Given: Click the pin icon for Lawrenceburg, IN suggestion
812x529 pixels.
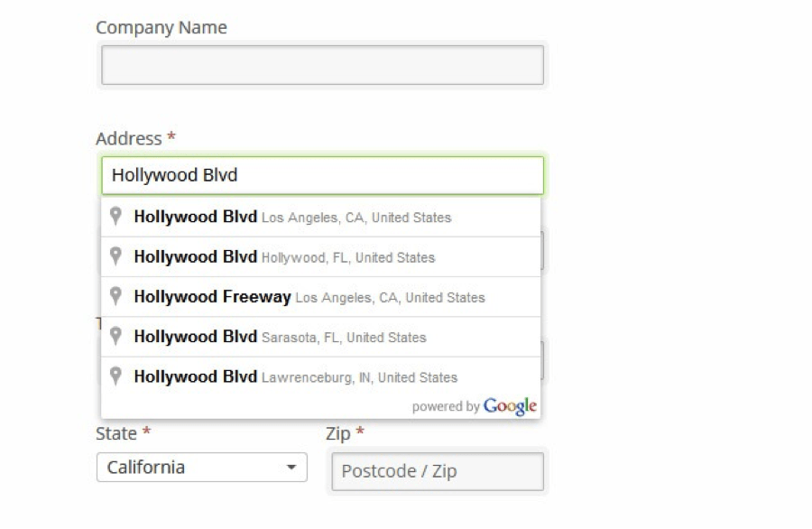Looking at the screenshot, I should (x=115, y=376).
